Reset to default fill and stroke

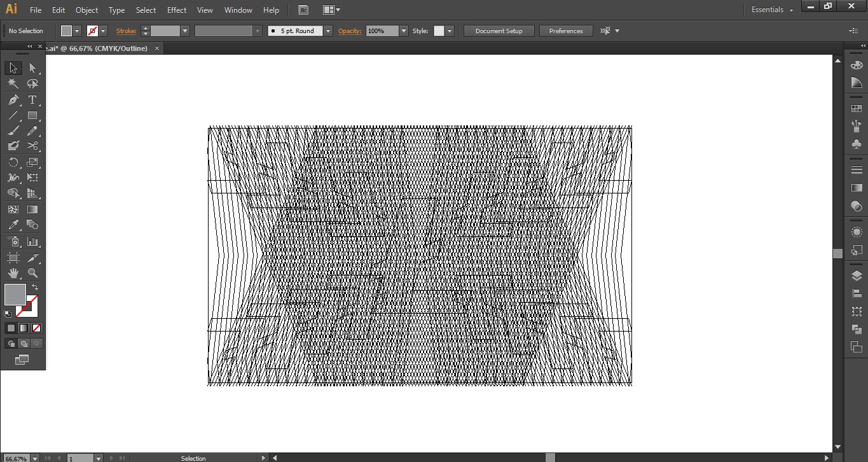pos(8,314)
